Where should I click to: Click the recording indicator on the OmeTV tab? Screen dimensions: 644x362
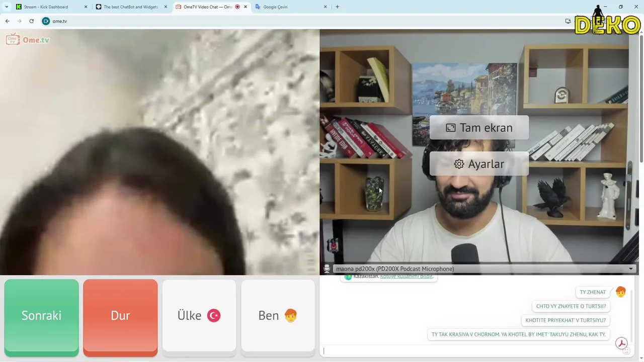(237, 7)
